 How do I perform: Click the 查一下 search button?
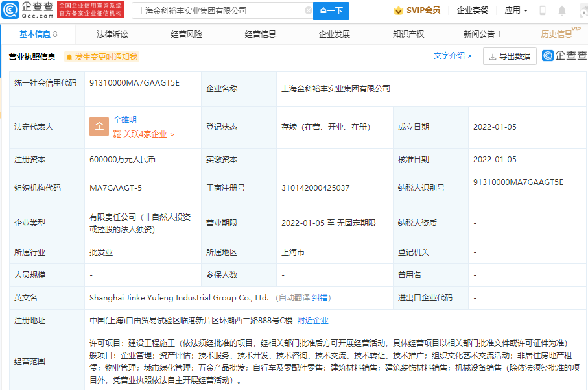[x=332, y=10]
